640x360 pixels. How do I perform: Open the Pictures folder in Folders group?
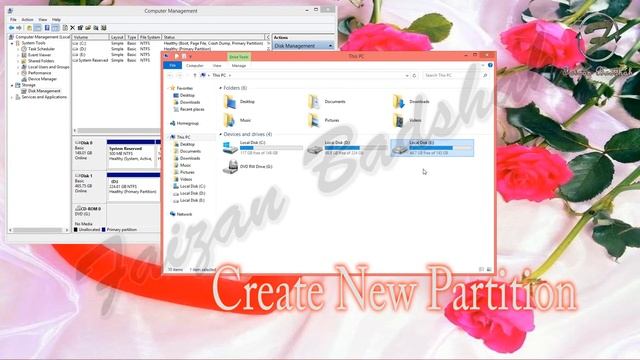[x=324, y=120]
